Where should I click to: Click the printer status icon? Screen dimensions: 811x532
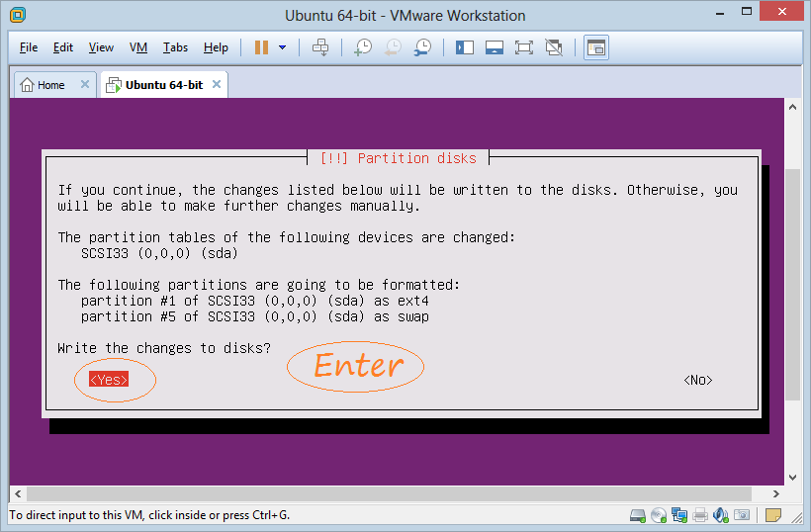pos(700,515)
